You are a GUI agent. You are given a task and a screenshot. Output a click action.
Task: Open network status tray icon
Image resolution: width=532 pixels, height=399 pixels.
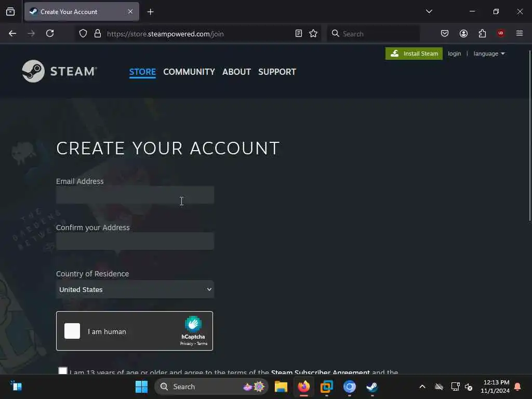455,387
